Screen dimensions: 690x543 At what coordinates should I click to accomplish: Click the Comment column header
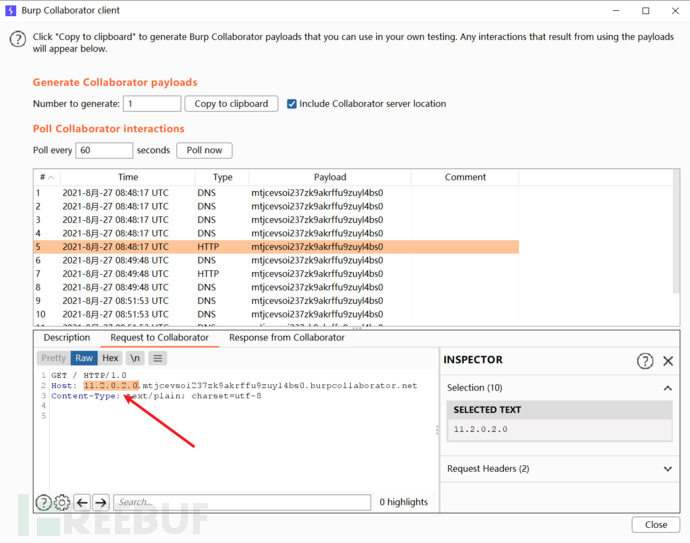pyautogui.click(x=465, y=177)
